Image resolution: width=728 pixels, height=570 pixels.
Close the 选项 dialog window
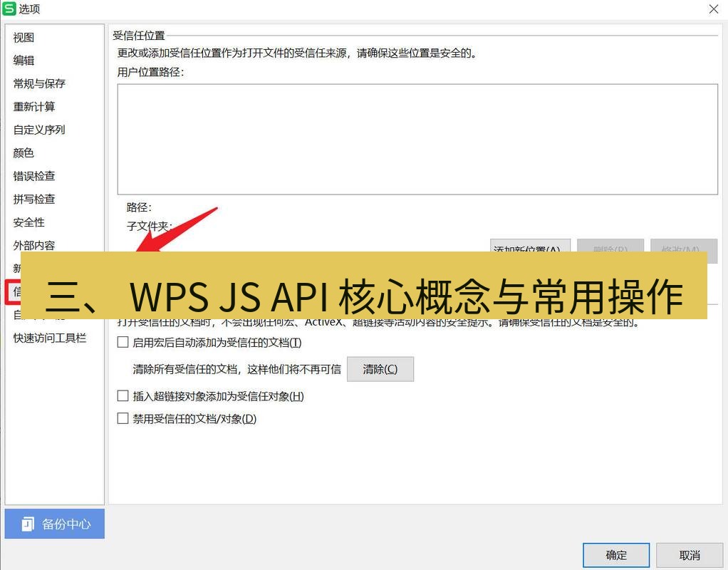[714, 9]
